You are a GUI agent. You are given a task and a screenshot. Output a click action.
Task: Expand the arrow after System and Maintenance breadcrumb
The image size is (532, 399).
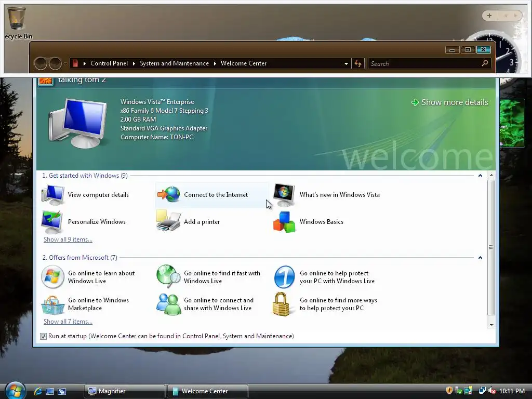coord(215,63)
